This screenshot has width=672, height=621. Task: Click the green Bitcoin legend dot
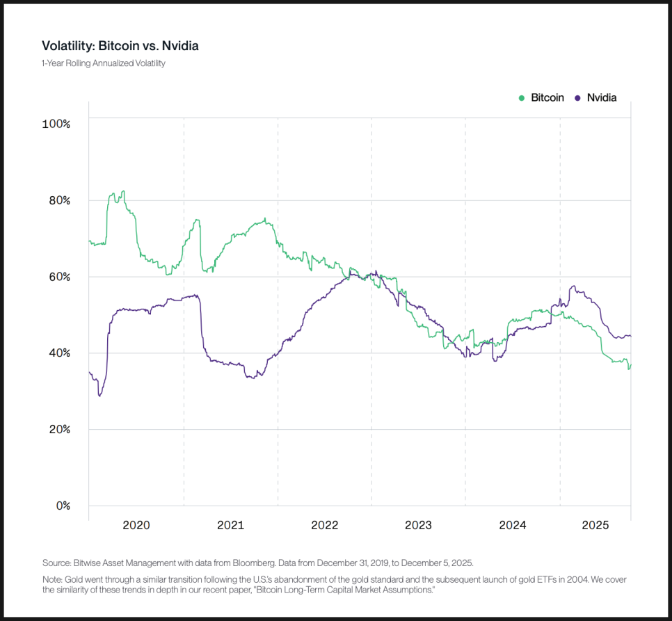pos(522,99)
